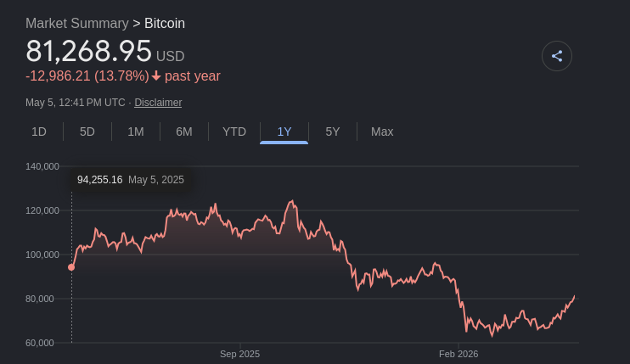Switch to the 5D range tab

87,132
